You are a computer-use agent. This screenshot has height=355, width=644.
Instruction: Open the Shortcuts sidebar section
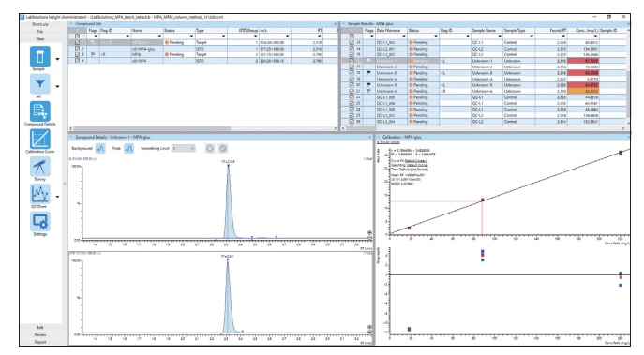coord(39,24)
